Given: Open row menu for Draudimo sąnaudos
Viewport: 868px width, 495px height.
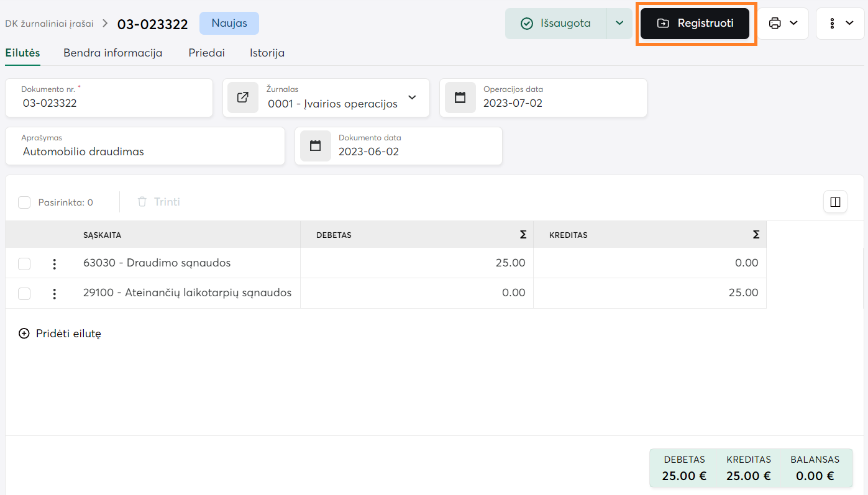Looking at the screenshot, I should point(55,263).
